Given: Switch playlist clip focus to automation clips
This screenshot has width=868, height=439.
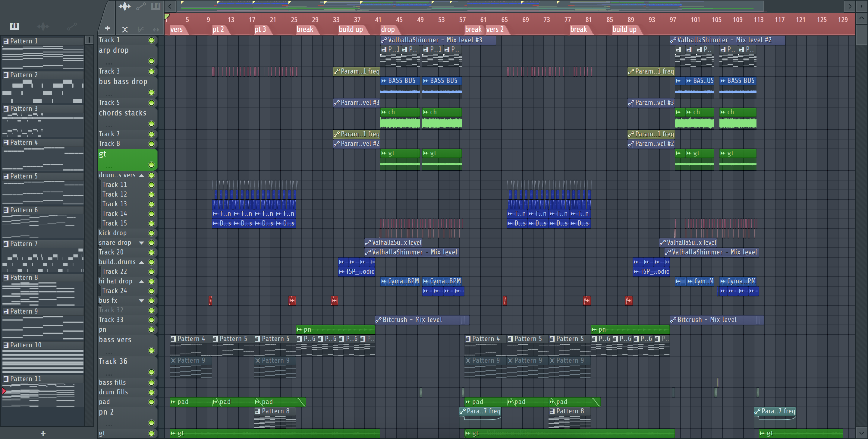Looking at the screenshot, I should point(141,6).
